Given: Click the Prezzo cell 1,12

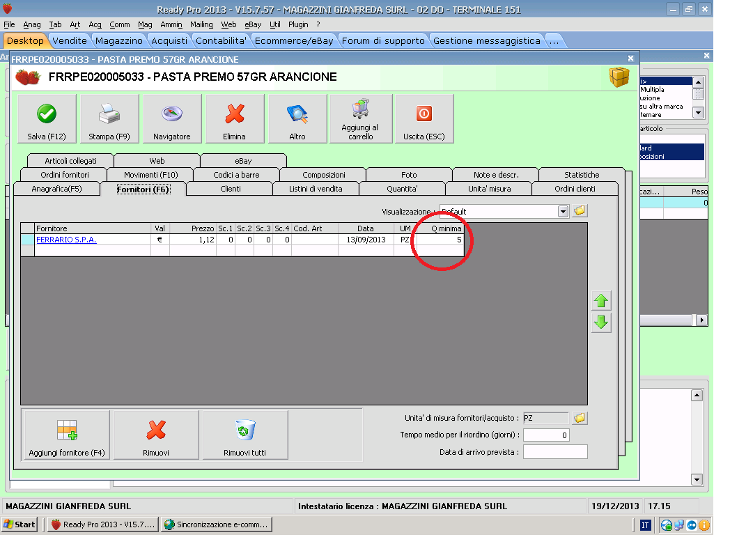Looking at the screenshot, I should 193,240.
